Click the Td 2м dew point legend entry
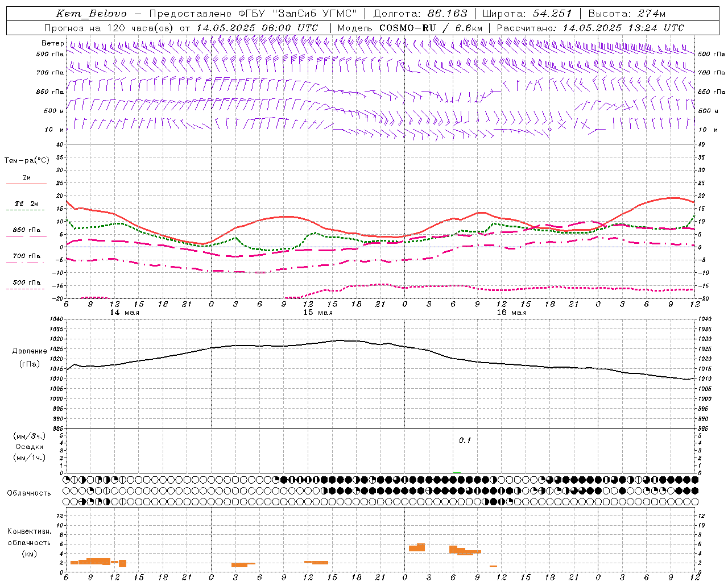Screen dimensions: 728x582 (x=27, y=203)
